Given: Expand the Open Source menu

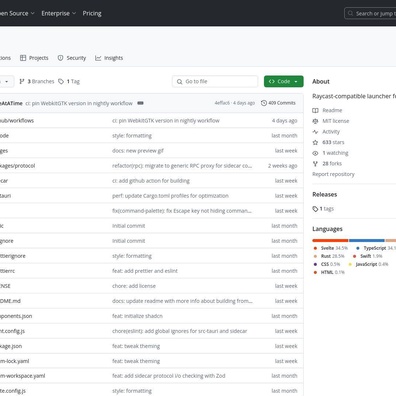Looking at the screenshot, I should pos(17,13).
